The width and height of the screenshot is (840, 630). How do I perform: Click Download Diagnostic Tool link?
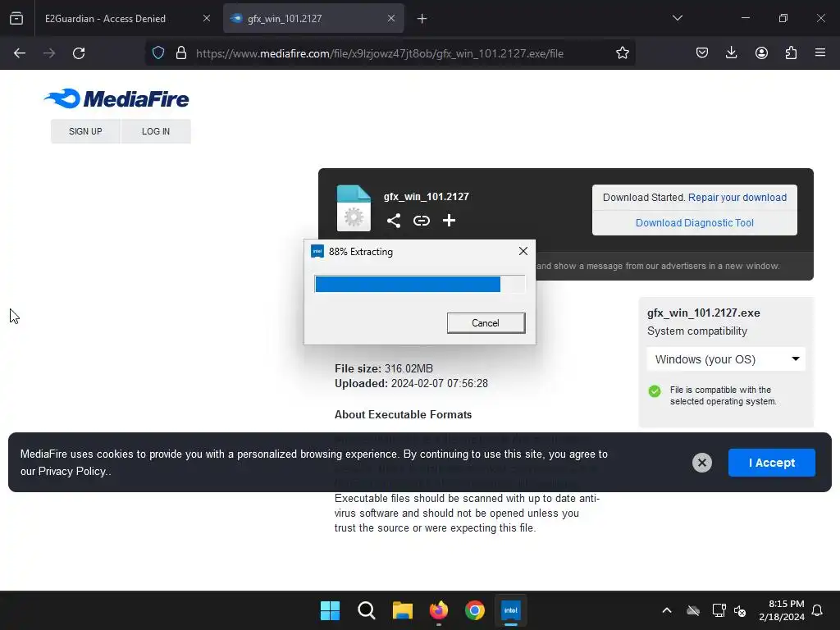(x=694, y=223)
